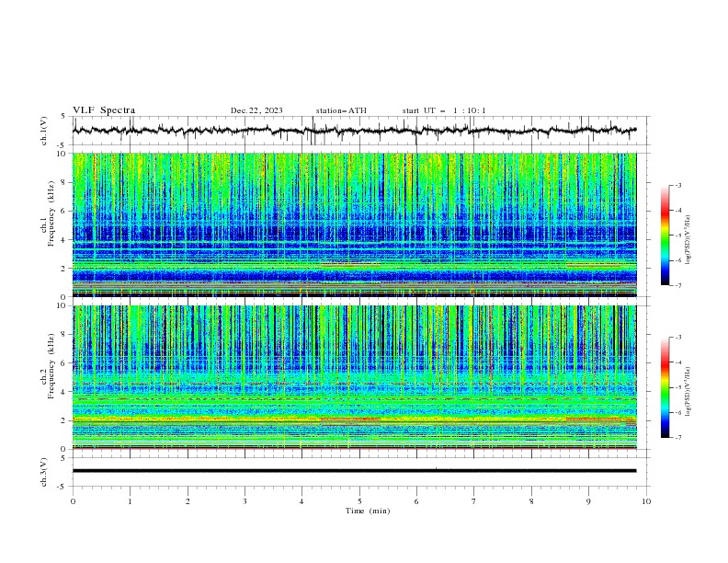The image size is (728, 563).
Task: Click the "ch.3(V)" axis label
Action: (x=44, y=472)
